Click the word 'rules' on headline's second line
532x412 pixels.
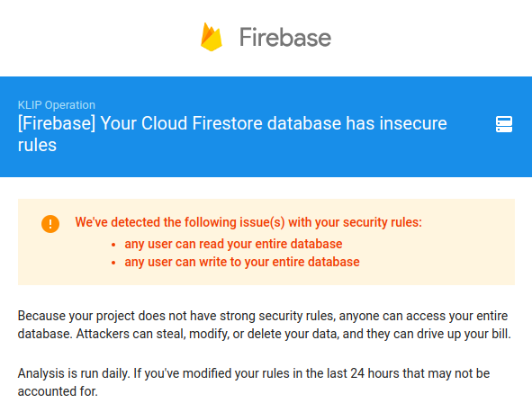point(37,146)
